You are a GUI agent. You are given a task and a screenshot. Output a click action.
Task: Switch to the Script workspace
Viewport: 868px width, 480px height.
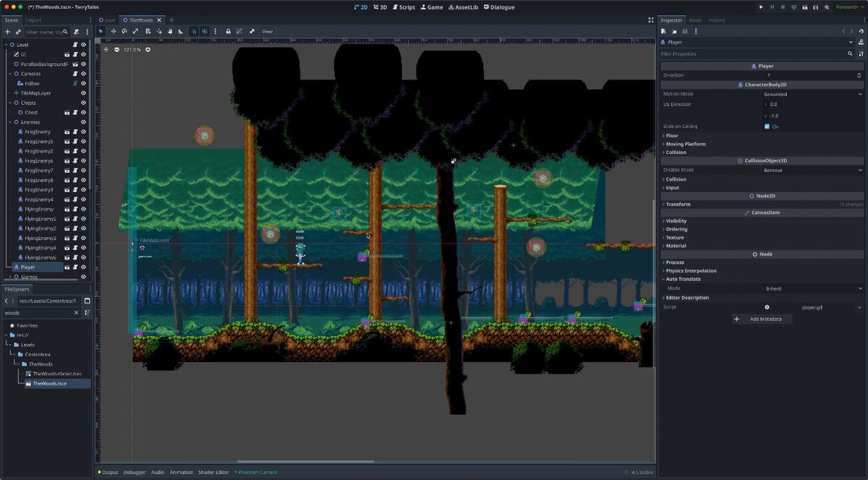click(404, 7)
